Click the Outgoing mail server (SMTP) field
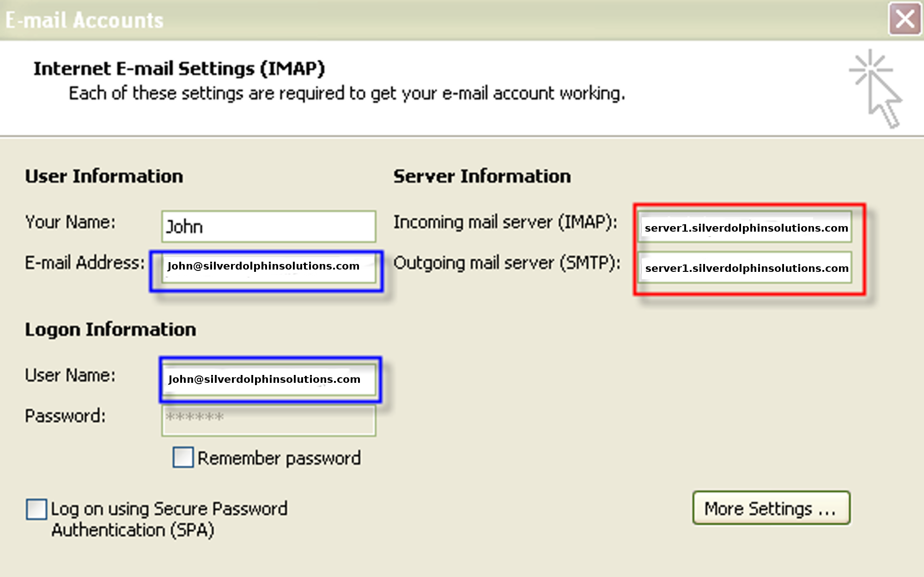This screenshot has width=924, height=577. coord(746,268)
